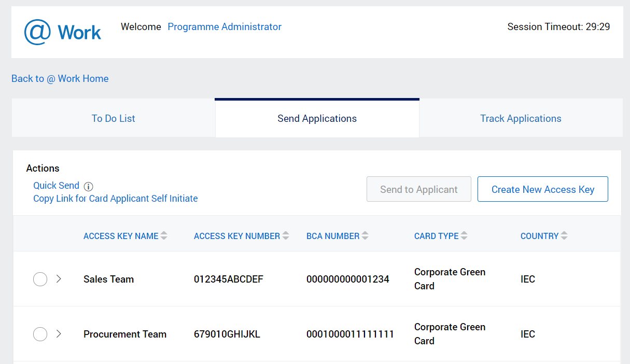
Task: Open the Send Applications tab
Action: [x=317, y=118]
